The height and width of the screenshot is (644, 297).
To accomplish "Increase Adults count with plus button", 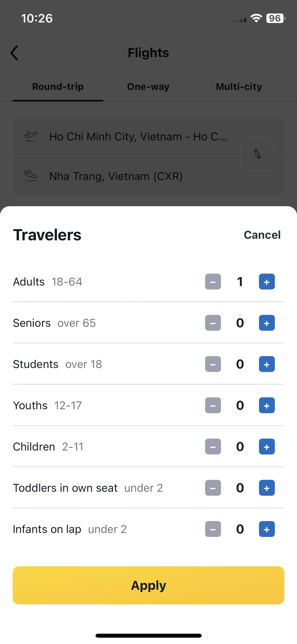I will point(267,282).
